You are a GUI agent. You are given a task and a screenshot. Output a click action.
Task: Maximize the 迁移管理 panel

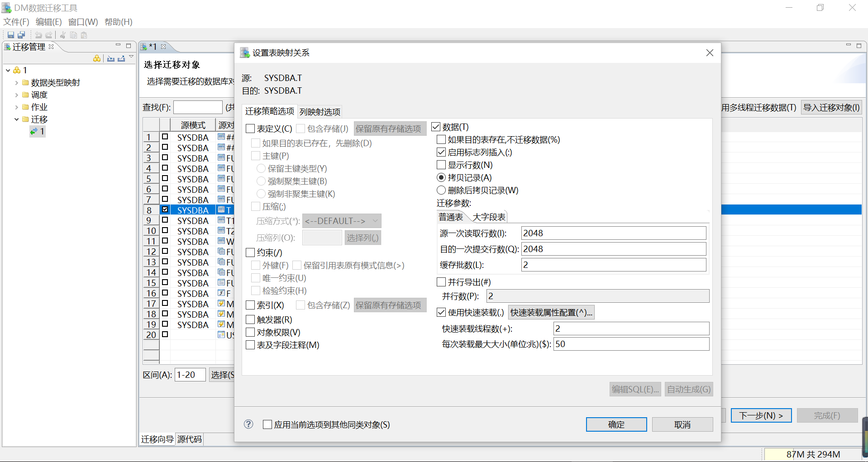pos(129,46)
